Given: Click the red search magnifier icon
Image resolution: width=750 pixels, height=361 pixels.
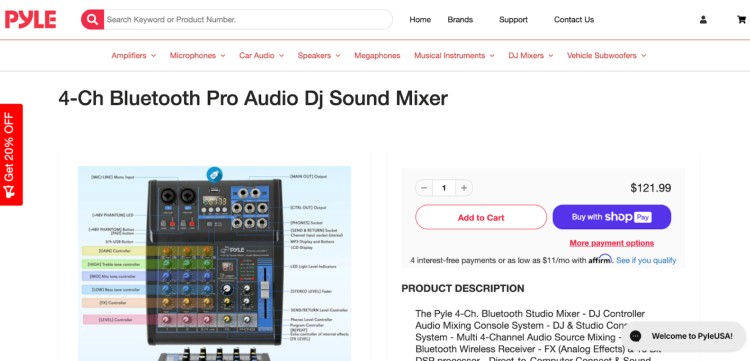Looking at the screenshot, I should (92, 20).
